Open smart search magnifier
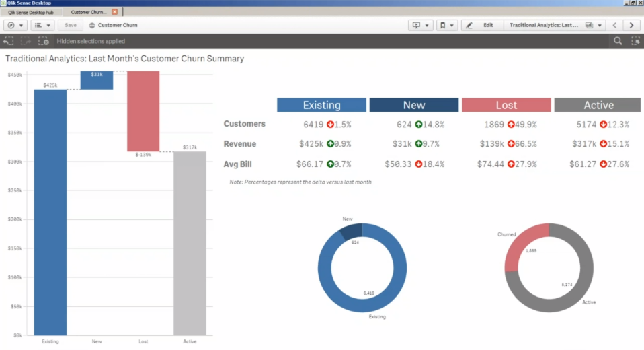 (618, 41)
